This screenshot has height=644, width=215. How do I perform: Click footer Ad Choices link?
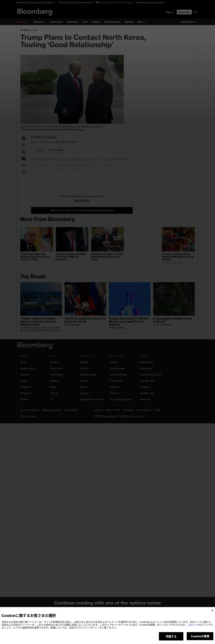pos(144,410)
